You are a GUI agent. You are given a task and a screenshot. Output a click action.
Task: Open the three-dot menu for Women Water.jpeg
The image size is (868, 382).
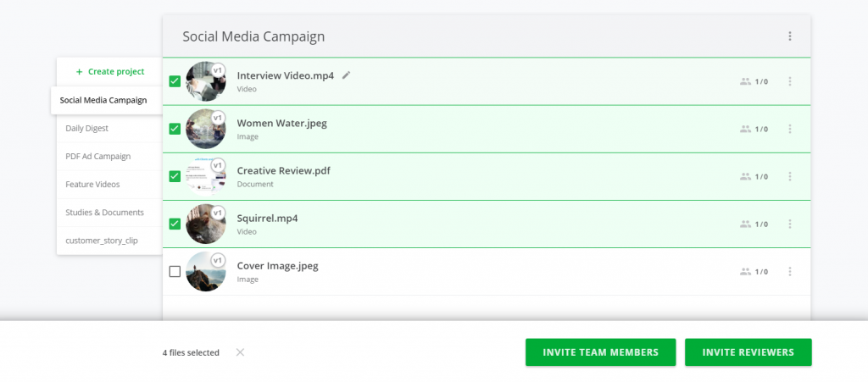point(790,129)
